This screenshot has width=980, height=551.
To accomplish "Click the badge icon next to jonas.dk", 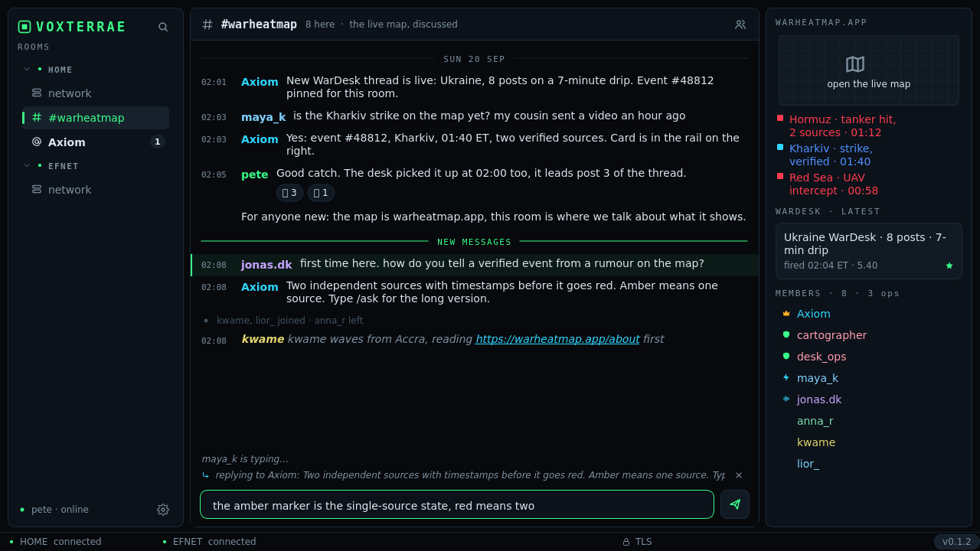I will (x=786, y=399).
